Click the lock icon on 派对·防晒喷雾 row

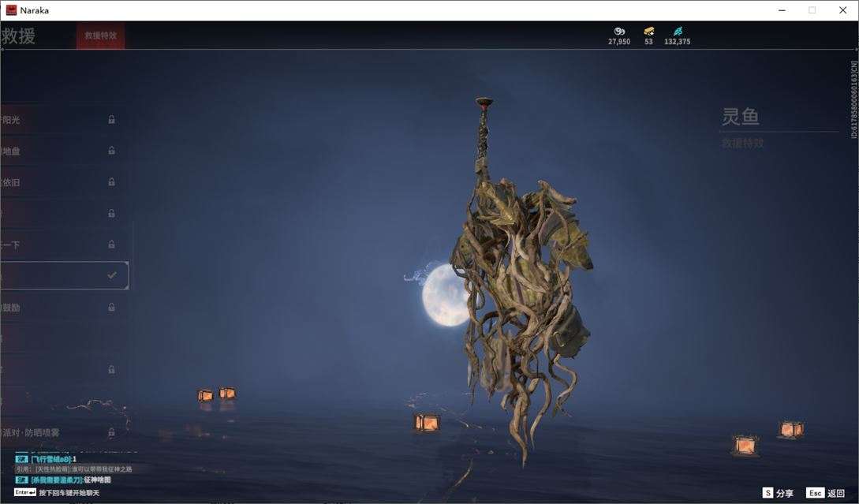click(112, 432)
